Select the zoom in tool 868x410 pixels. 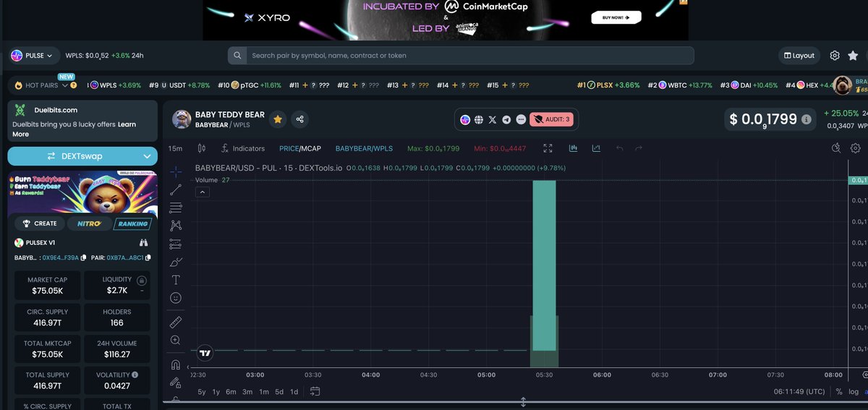(x=176, y=340)
